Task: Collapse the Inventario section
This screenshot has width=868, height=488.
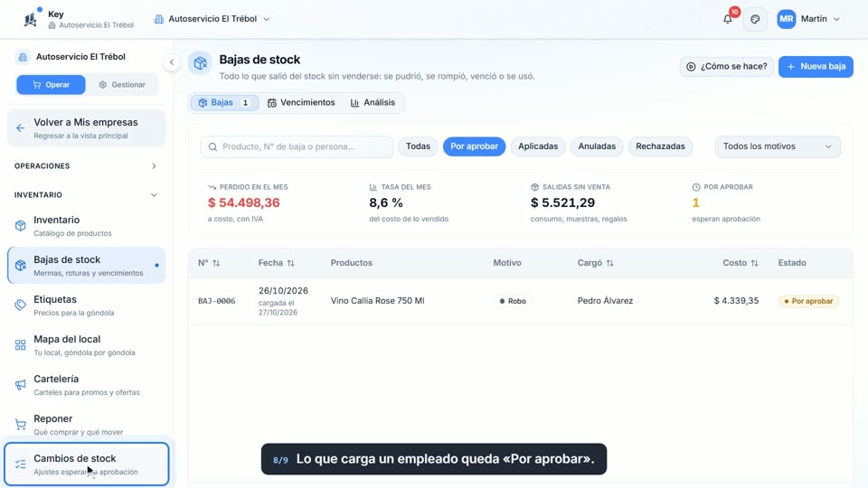Action: pyautogui.click(x=86, y=195)
